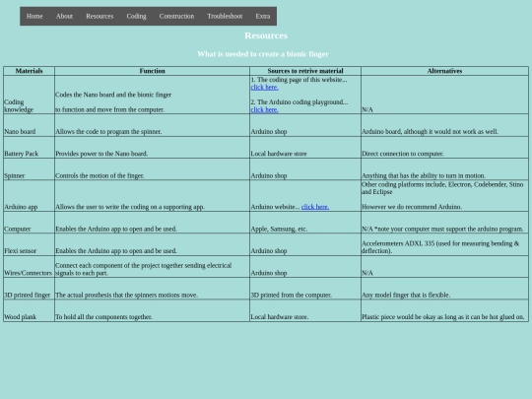Select the Resources navigation item

click(100, 17)
